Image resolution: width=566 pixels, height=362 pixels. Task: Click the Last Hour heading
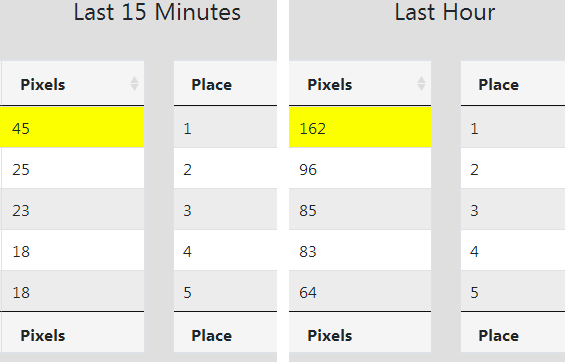[445, 12]
